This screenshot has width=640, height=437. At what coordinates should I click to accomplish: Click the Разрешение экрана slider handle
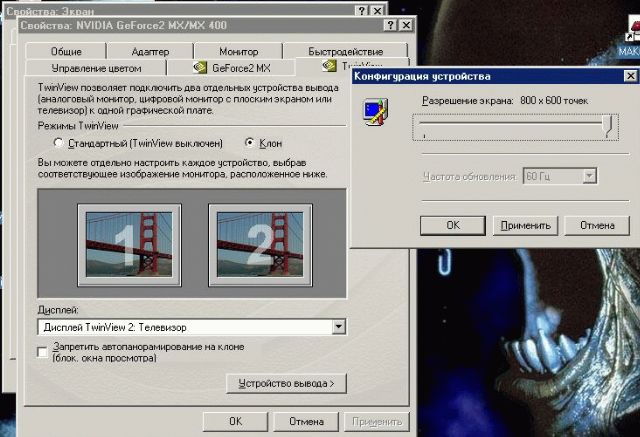point(608,126)
